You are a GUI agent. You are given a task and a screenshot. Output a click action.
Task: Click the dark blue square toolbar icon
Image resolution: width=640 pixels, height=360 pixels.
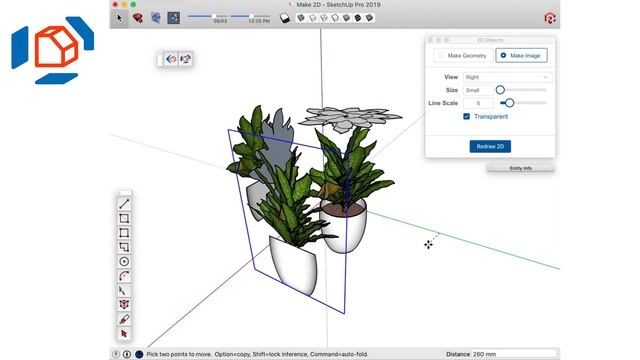pyautogui.click(x=173, y=18)
